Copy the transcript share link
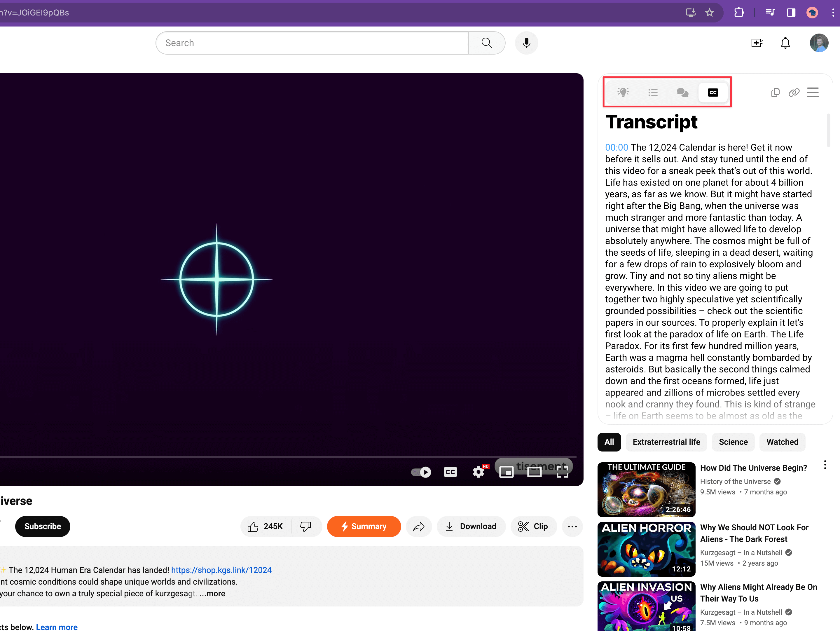The height and width of the screenshot is (631, 840). [x=794, y=92]
